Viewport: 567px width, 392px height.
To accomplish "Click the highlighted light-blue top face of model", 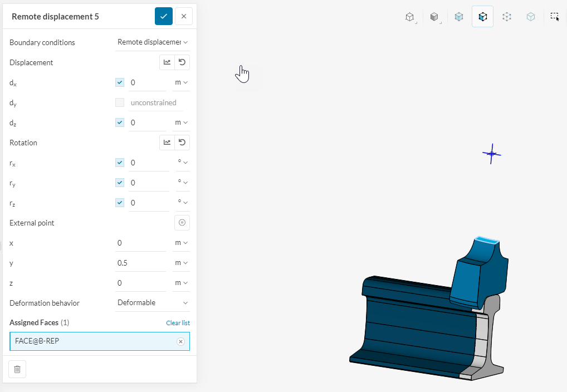I will tap(487, 241).
